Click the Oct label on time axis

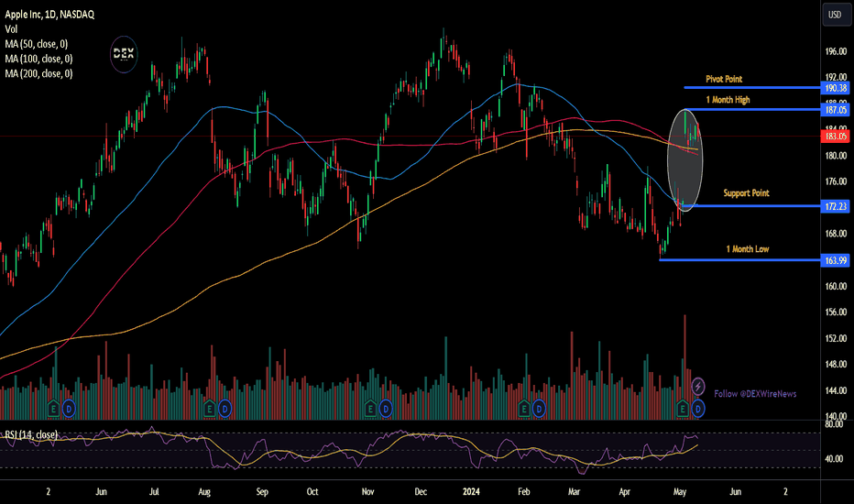(312, 491)
